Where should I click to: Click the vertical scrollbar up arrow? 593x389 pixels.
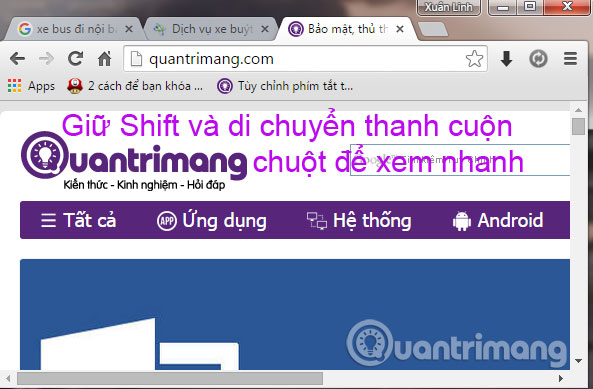click(578, 110)
